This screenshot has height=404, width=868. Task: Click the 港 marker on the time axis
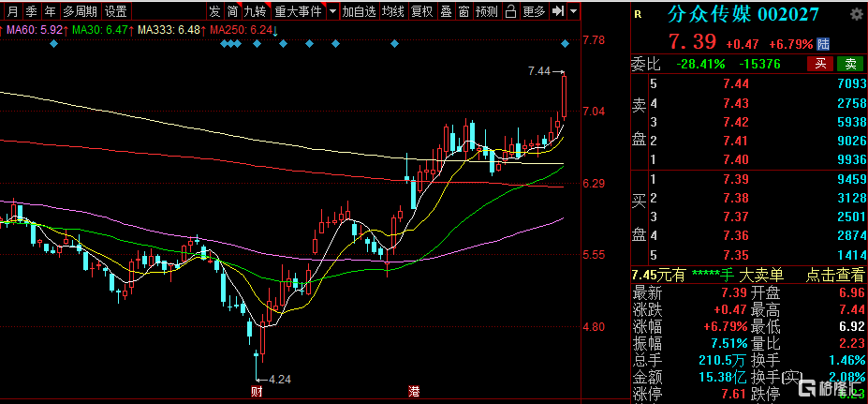click(x=414, y=393)
